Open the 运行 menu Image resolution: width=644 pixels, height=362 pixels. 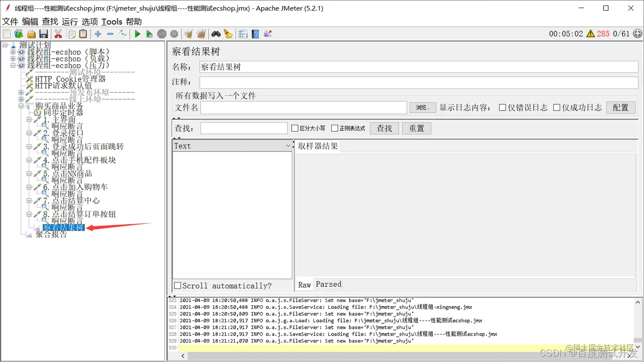[69, 21]
